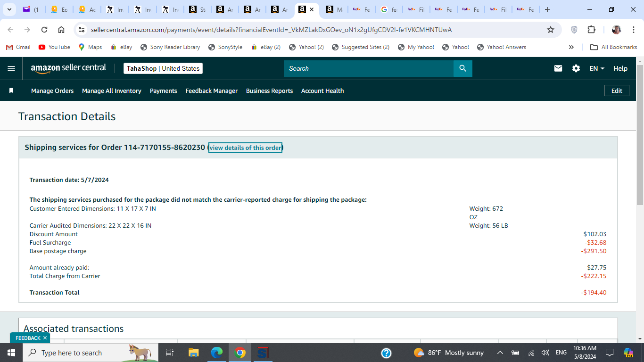Screen dimensions: 644x362
Task: Click the Edit navigation button
Action: tap(617, 90)
